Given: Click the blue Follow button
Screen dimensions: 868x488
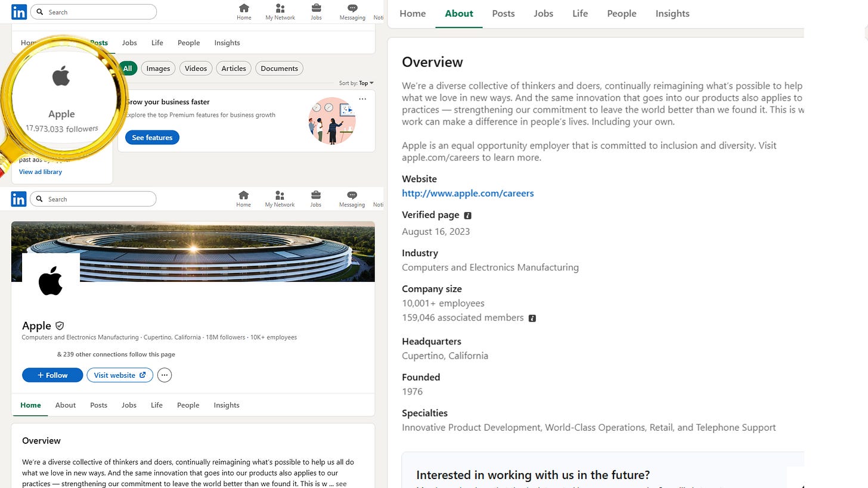Looking at the screenshot, I should pyautogui.click(x=52, y=375).
